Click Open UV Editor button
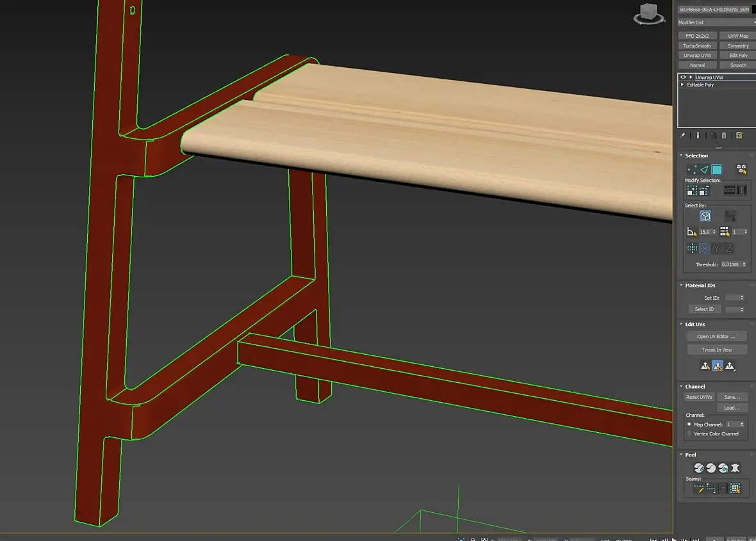Image resolution: width=756 pixels, height=541 pixels. (716, 336)
